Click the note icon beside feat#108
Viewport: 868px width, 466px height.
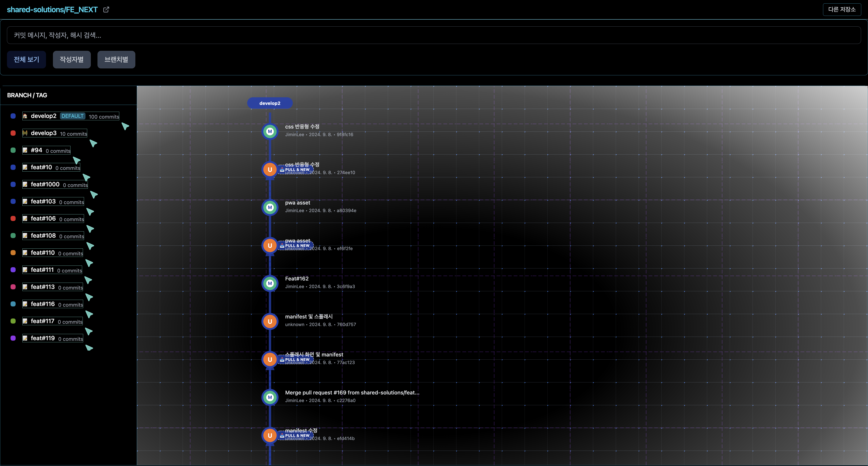[x=25, y=236]
